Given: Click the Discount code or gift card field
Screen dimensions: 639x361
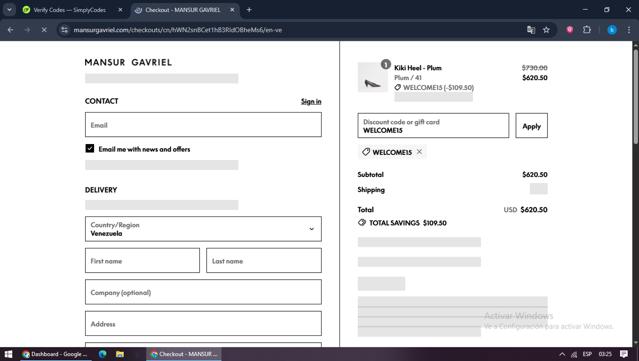Looking at the screenshot, I should [x=433, y=125].
